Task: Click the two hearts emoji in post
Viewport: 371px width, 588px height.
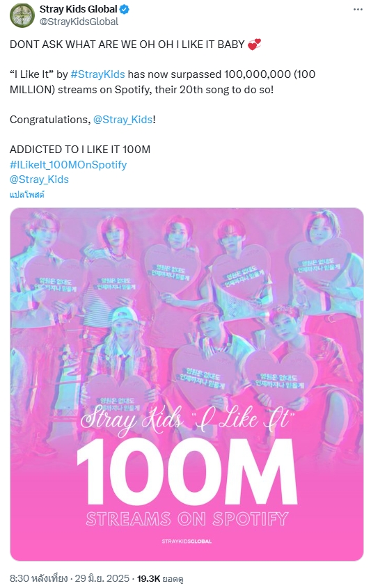Action: 254,45
